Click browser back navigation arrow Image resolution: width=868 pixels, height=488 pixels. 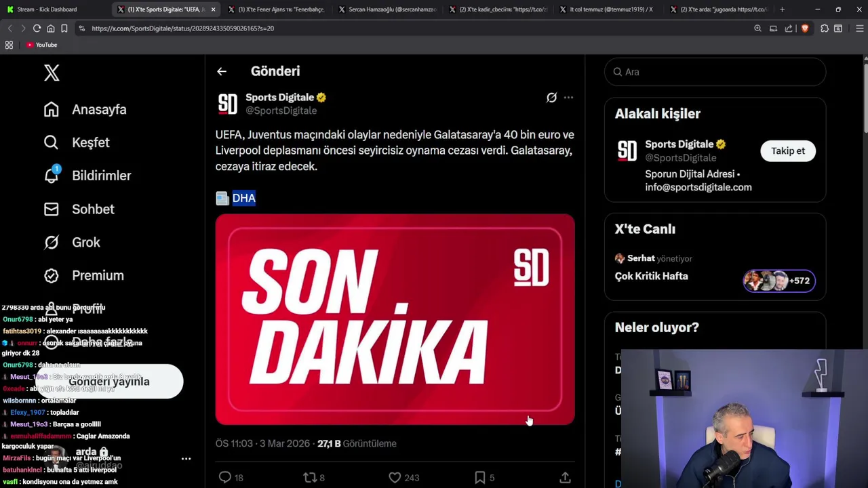(9, 28)
